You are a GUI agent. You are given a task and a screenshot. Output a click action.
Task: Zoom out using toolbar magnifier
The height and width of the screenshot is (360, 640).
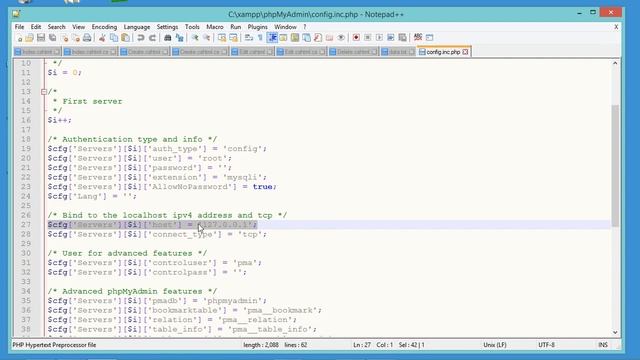click(207, 38)
